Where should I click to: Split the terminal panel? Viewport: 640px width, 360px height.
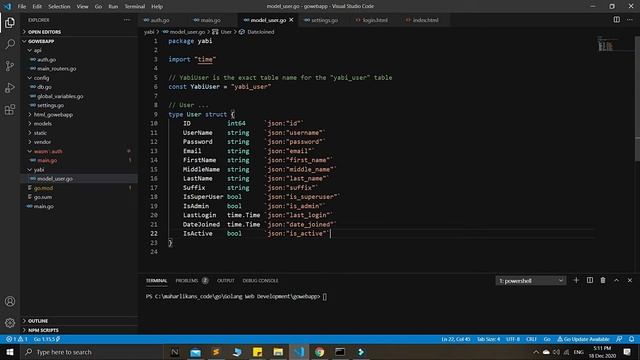pos(590,280)
